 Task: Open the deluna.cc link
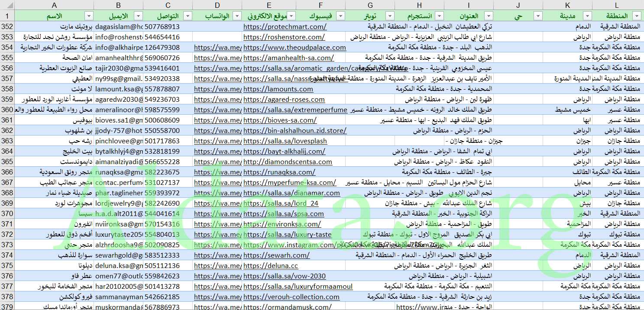(271, 265)
